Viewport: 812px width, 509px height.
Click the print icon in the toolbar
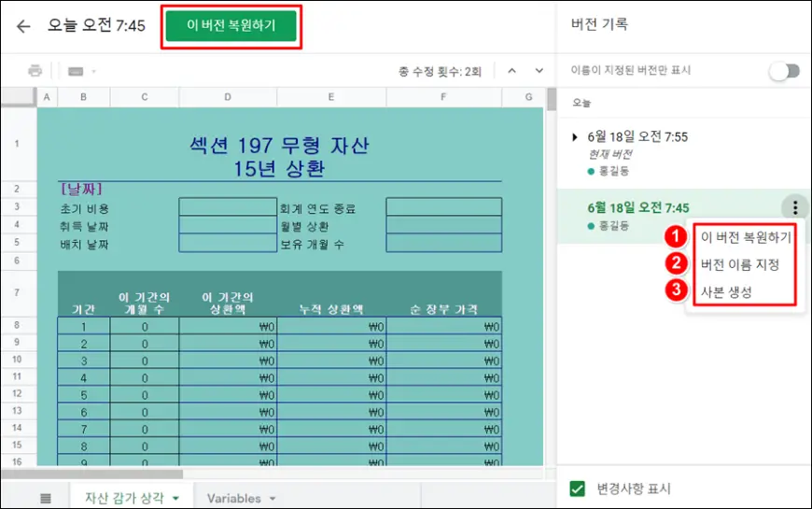pyautogui.click(x=35, y=71)
